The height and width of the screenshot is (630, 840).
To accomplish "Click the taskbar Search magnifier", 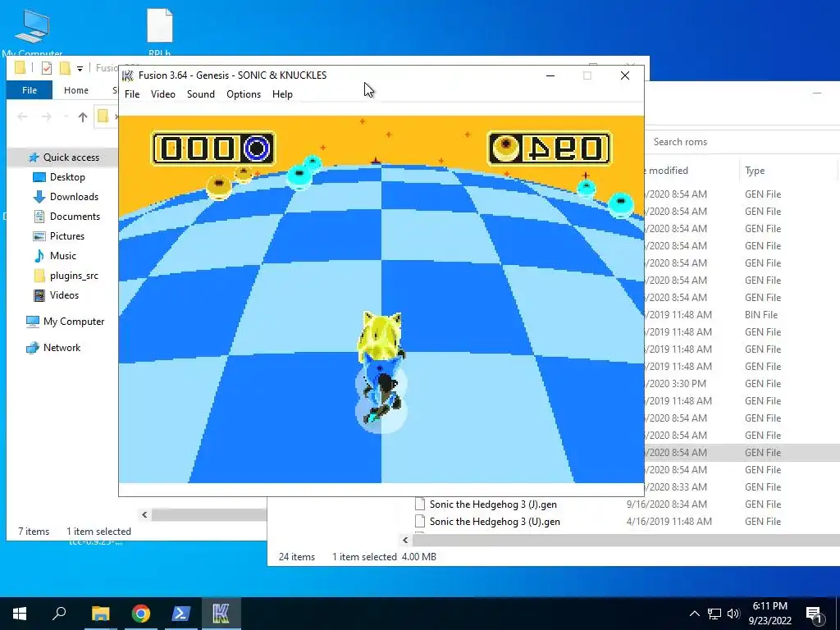I will click(59, 614).
